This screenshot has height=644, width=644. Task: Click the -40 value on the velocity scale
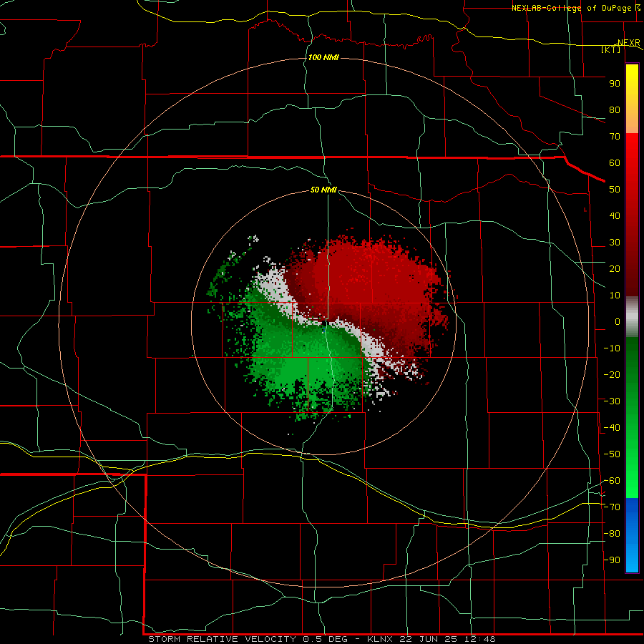tap(612, 428)
